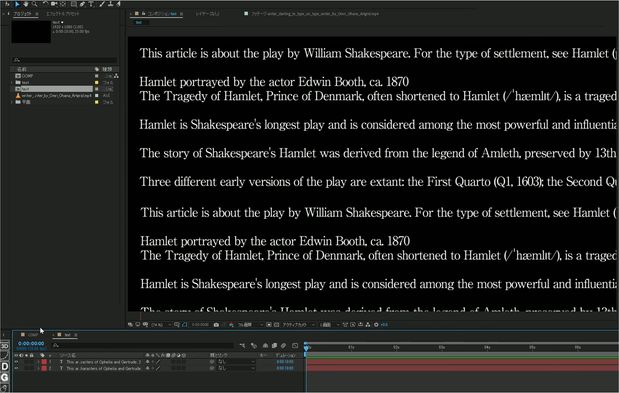This screenshot has height=393, width=619.
Task: Toggle the region of interest icon
Action: 269,325
